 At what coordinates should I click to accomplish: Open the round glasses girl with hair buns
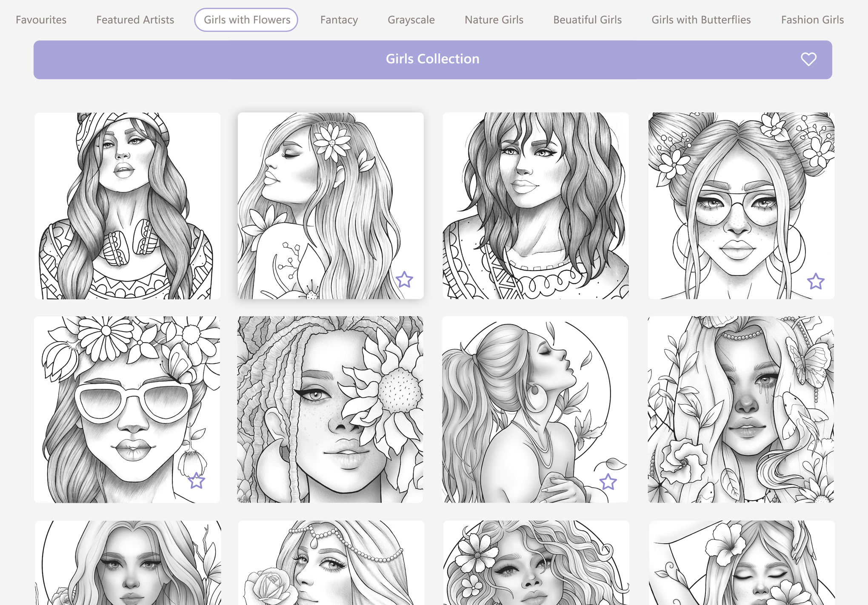coord(741,206)
